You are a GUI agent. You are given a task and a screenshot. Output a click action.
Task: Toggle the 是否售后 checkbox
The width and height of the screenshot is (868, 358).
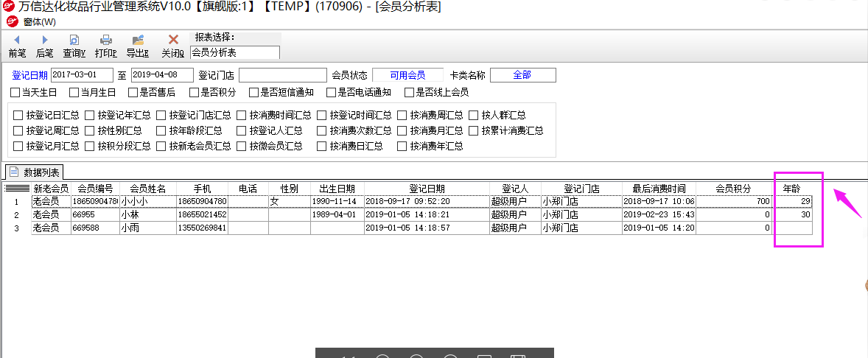point(133,92)
